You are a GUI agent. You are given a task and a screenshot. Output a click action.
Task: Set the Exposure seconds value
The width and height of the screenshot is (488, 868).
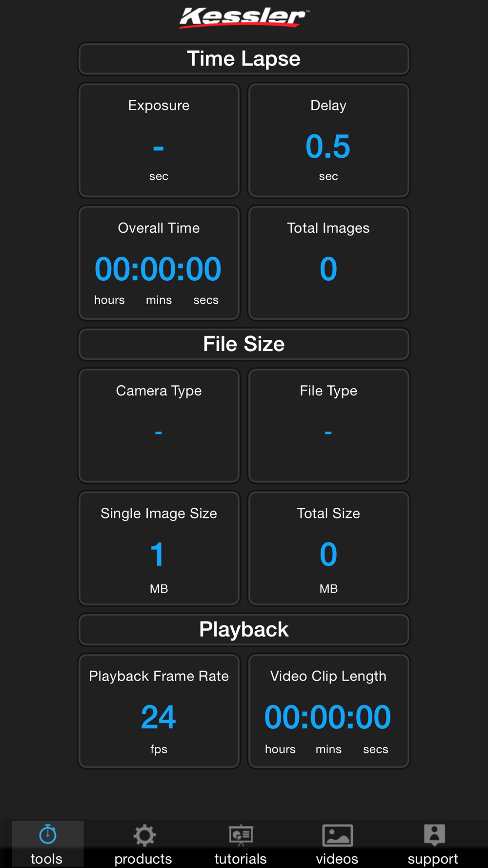[159, 141]
